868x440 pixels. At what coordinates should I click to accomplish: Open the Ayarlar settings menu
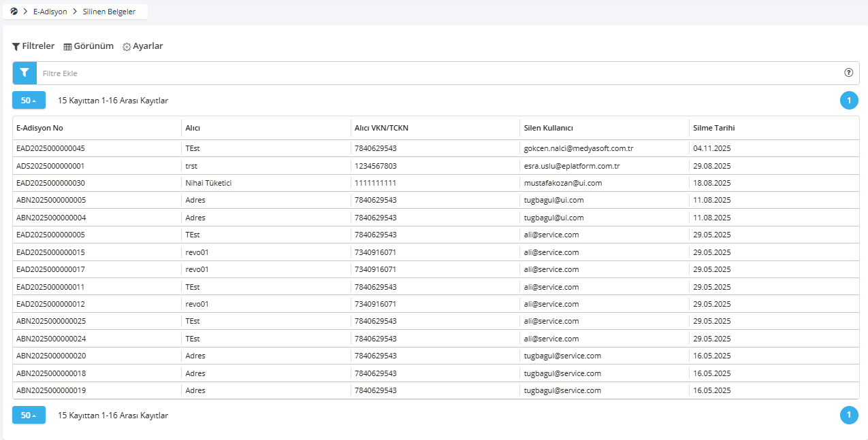(143, 46)
